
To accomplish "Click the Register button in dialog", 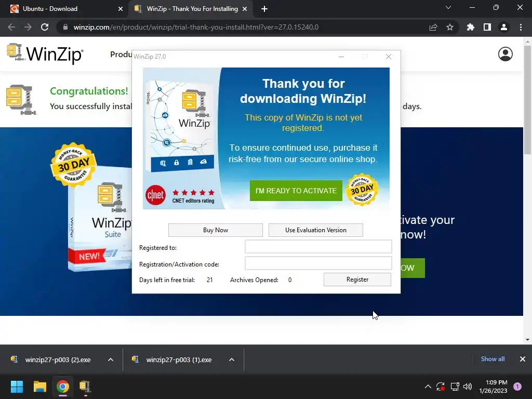I will (x=357, y=280).
